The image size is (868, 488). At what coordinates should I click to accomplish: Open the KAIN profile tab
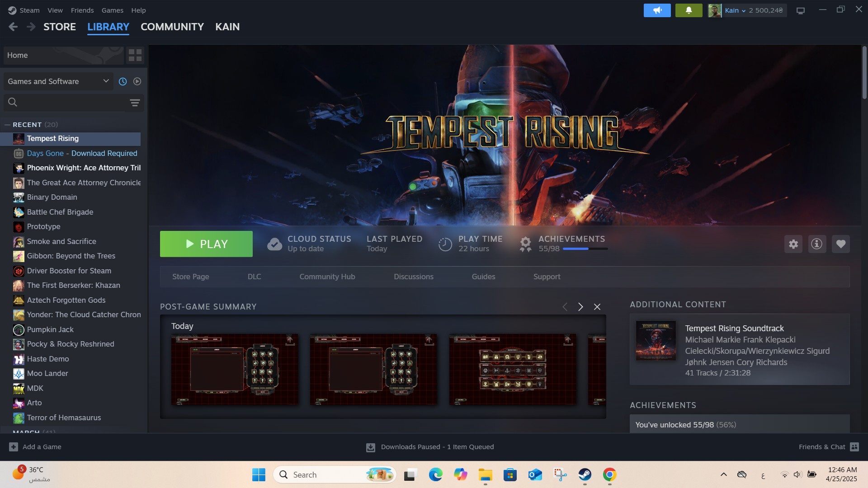(x=227, y=27)
